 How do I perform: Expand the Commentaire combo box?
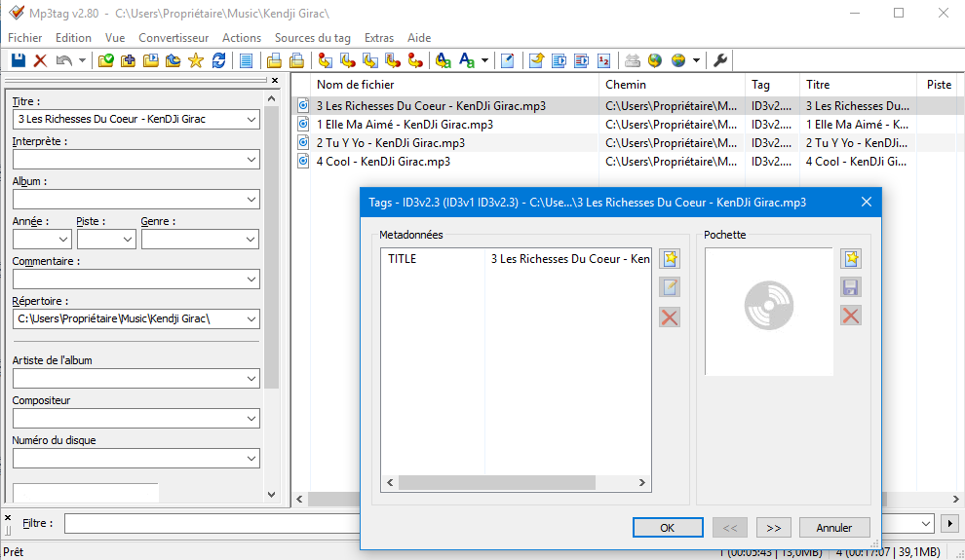[251, 280]
